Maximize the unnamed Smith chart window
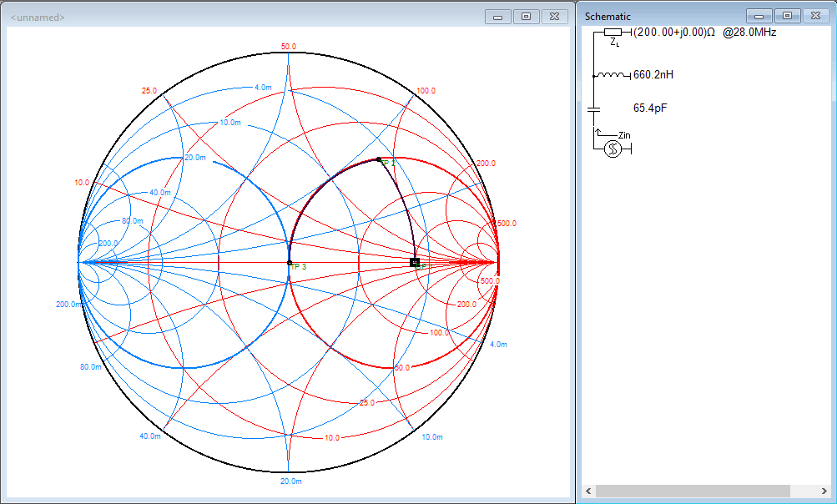The height and width of the screenshot is (504, 837). [x=526, y=17]
